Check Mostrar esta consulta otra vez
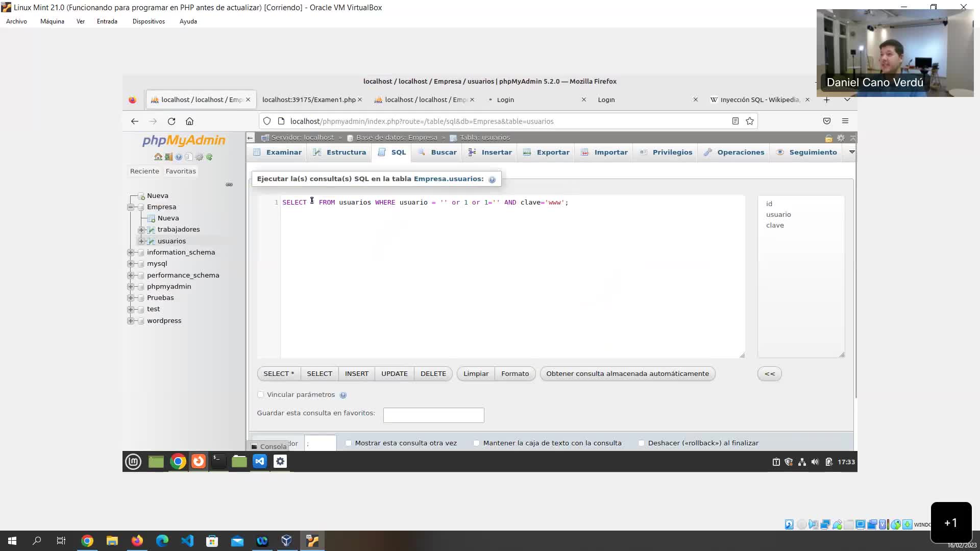980x551 pixels. 349,443
